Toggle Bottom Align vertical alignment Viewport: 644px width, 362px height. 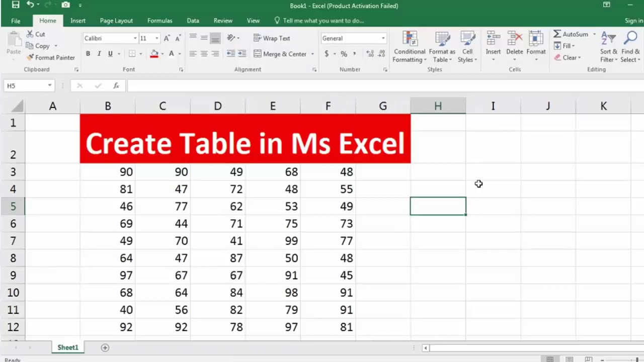point(215,38)
